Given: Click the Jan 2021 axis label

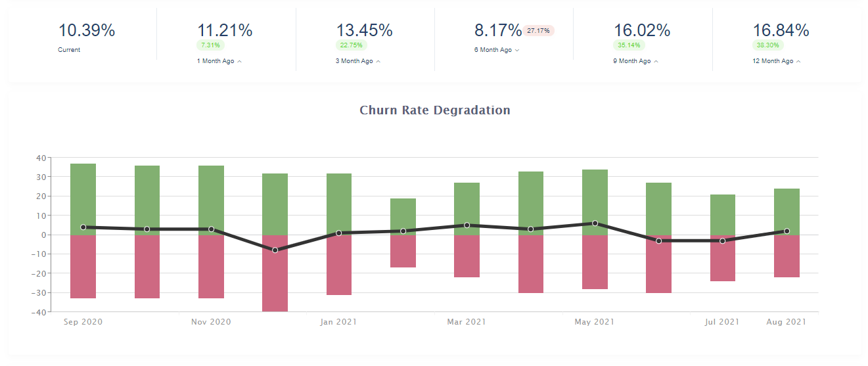Looking at the screenshot, I should [339, 322].
